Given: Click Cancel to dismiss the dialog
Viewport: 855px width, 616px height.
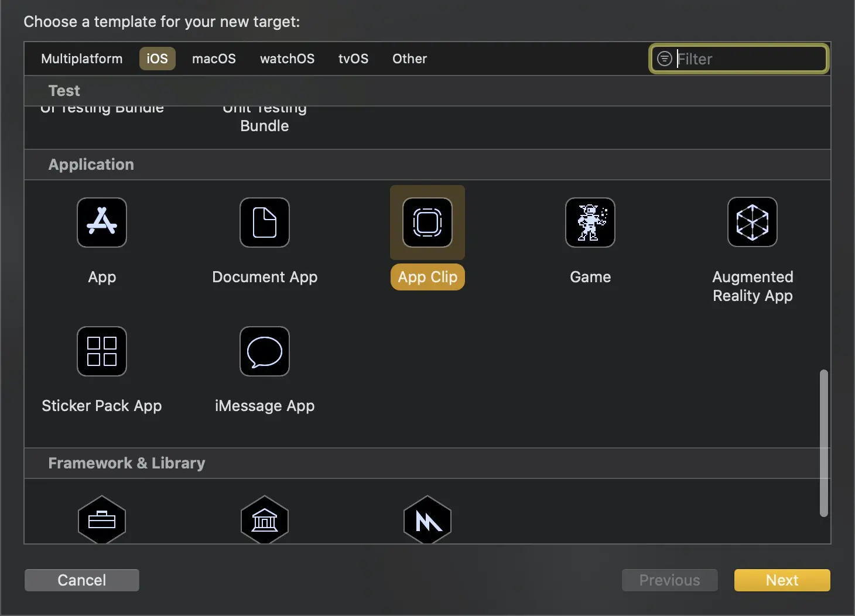Looking at the screenshot, I should pyautogui.click(x=82, y=580).
